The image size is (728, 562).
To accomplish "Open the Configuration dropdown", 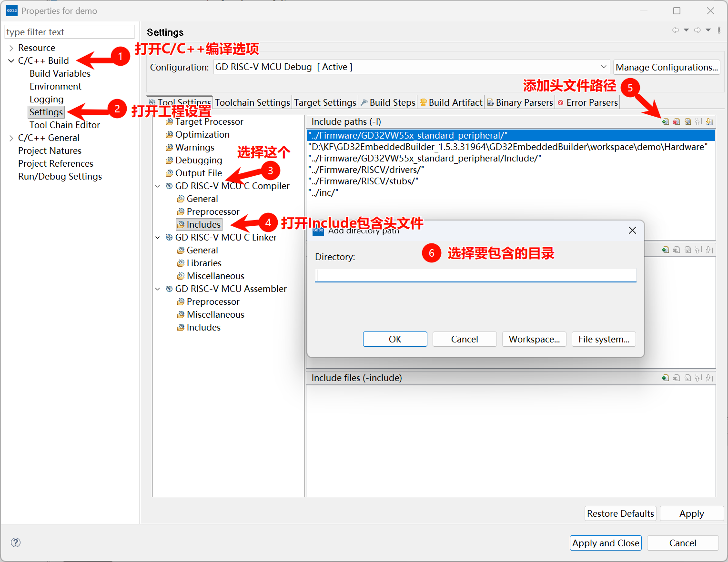I will (603, 67).
